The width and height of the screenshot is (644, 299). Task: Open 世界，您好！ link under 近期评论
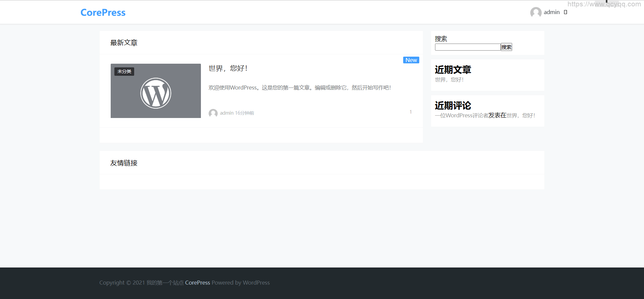(x=521, y=116)
